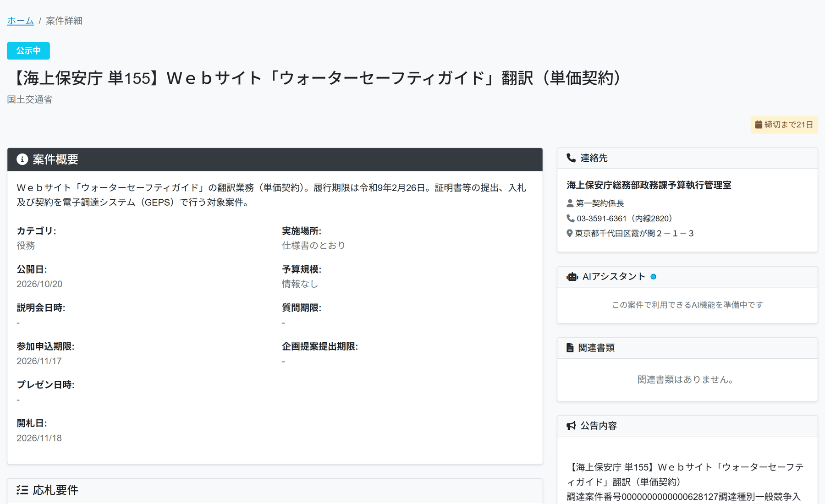Click the AIアシスタント panel header
The height and width of the screenshot is (504, 825).
click(x=687, y=277)
